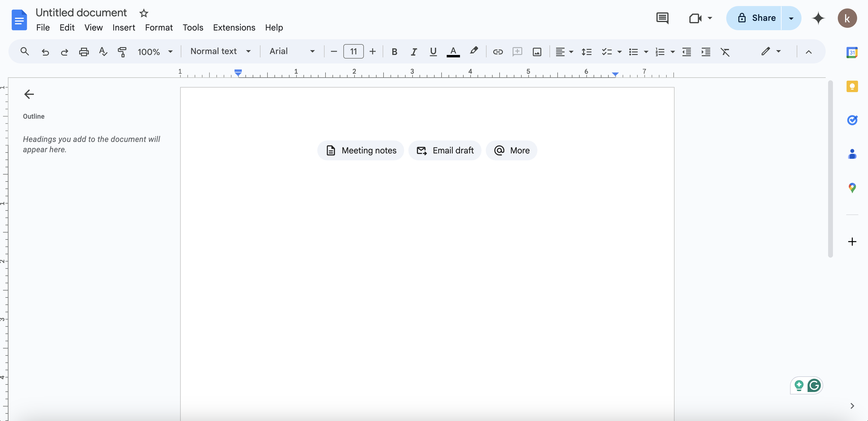Expand the line spacing options

(587, 52)
